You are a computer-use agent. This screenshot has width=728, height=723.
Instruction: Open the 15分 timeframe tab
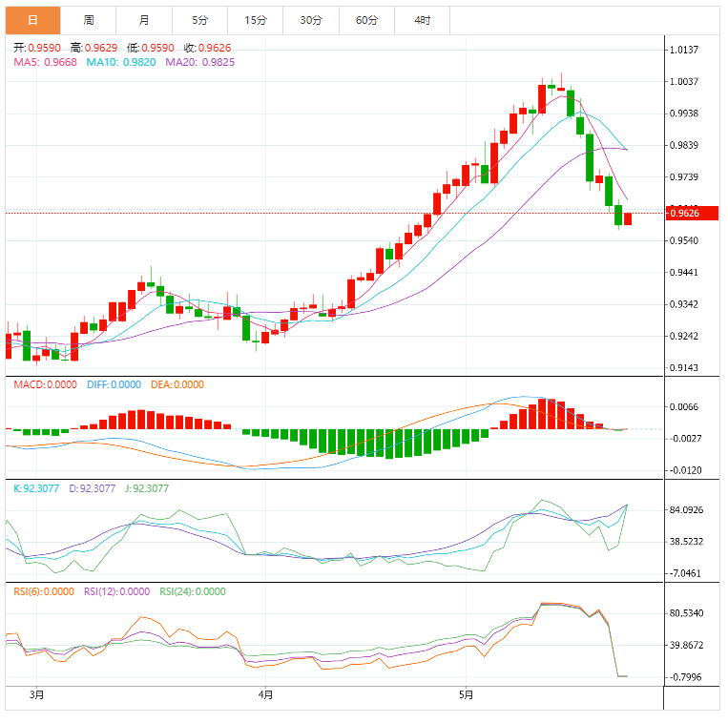point(256,20)
